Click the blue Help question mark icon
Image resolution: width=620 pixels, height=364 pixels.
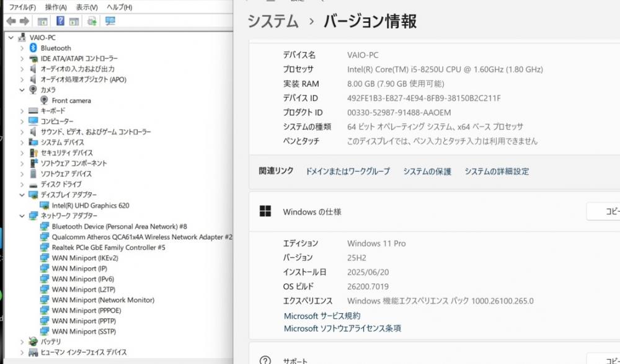point(60,21)
